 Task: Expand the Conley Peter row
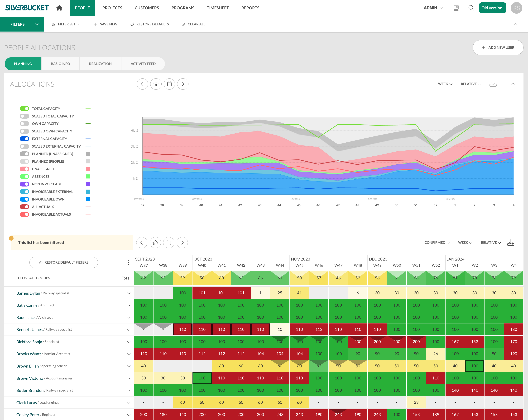point(129,415)
